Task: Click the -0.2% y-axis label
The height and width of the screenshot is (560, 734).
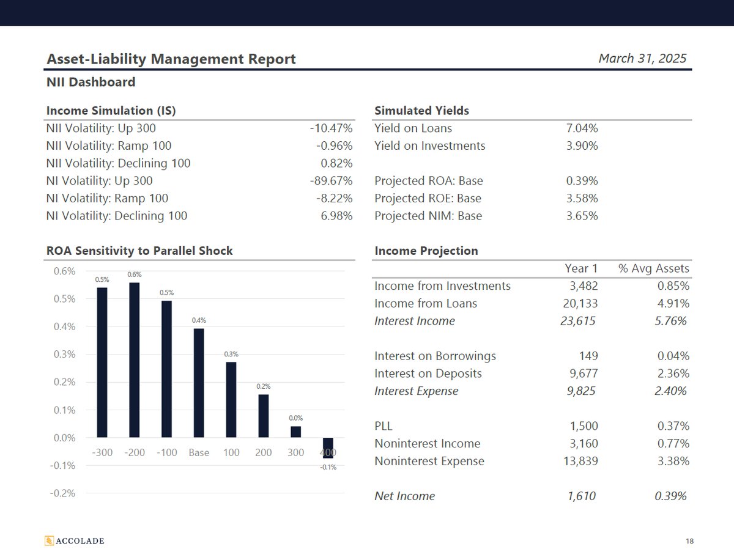Action: 63,493
